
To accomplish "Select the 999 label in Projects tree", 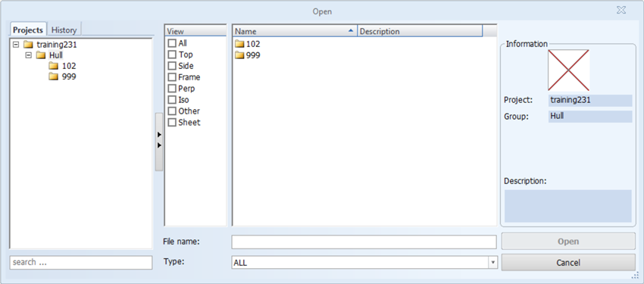I will click(69, 76).
